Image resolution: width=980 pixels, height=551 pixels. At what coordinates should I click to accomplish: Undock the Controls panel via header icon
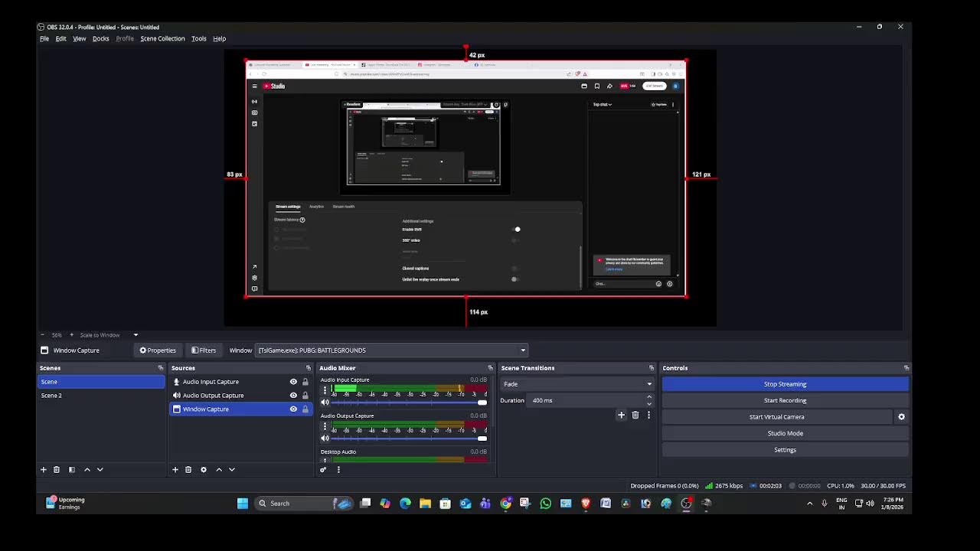906,368
